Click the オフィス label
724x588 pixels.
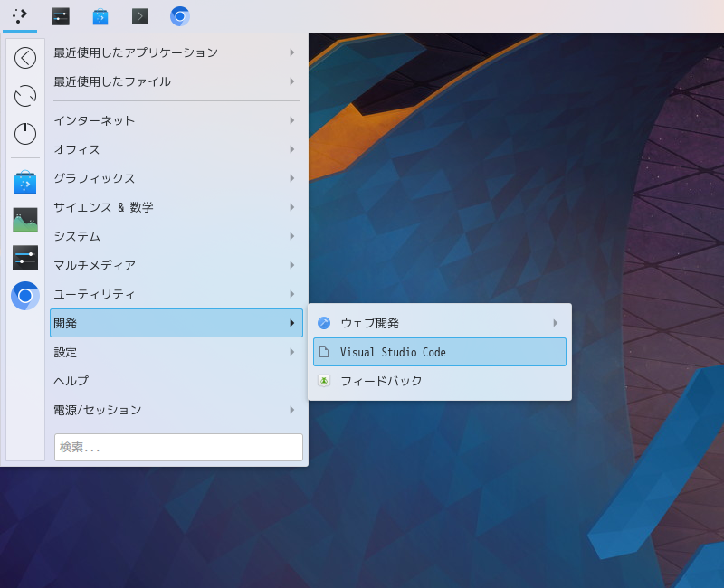(x=77, y=149)
